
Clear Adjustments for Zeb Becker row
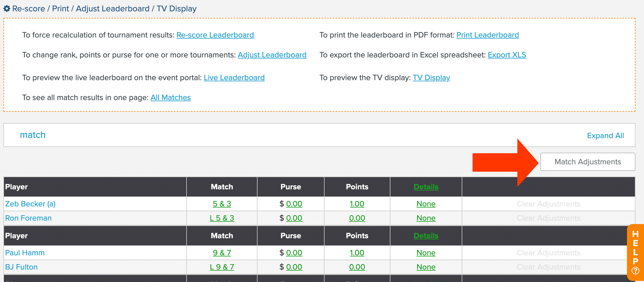point(548,204)
